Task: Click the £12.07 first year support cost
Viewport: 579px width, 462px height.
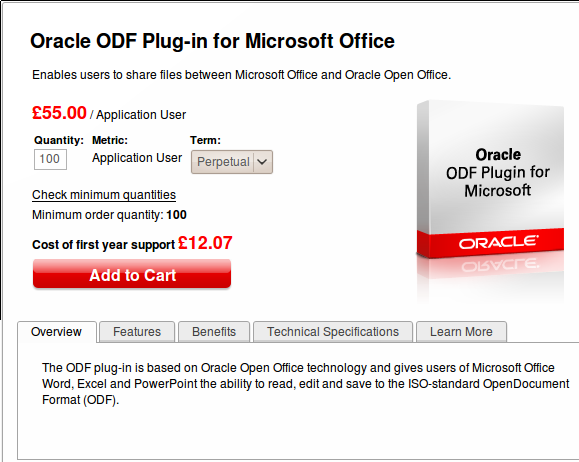Action: [205, 243]
